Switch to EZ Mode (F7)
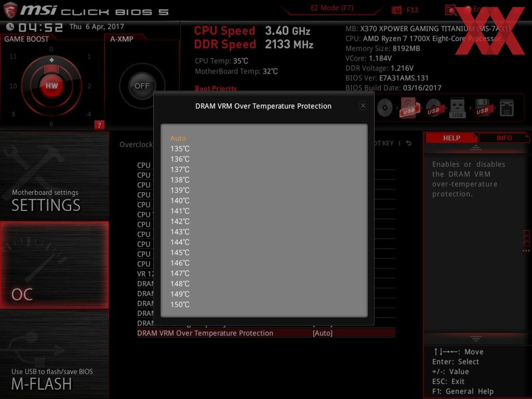 point(332,8)
